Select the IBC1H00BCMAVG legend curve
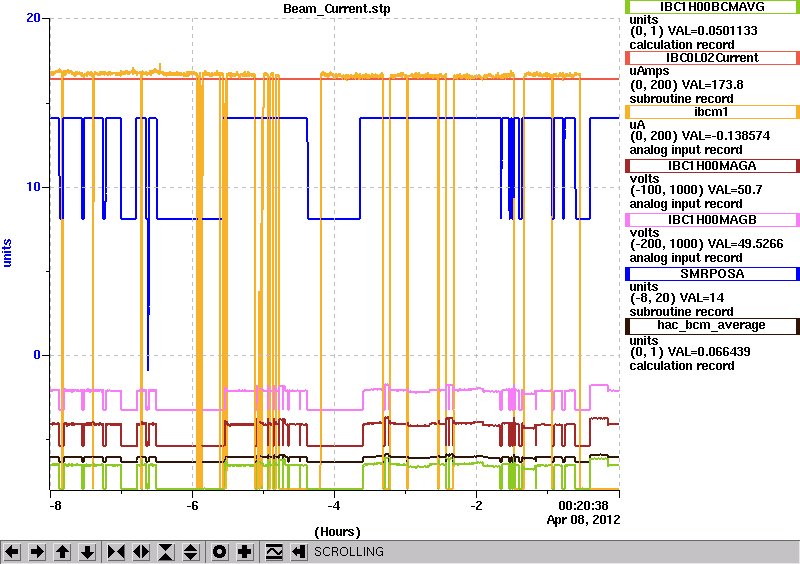The width and height of the screenshot is (800, 564). [712, 7]
